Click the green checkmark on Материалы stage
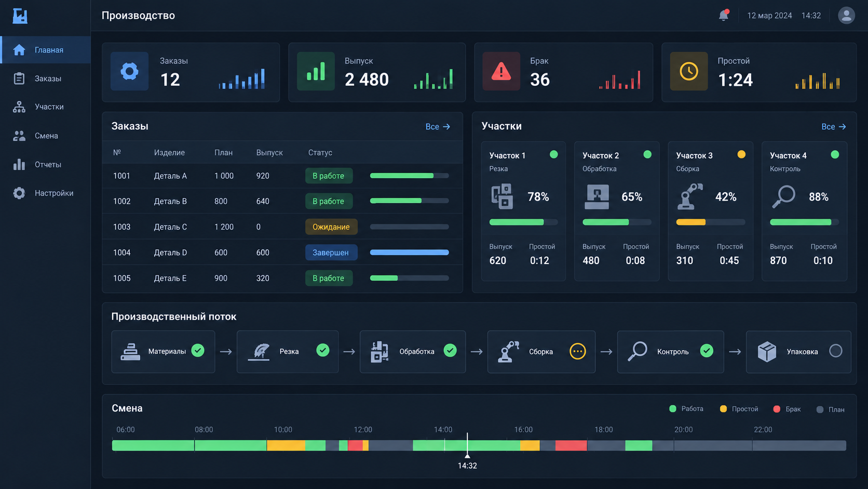The height and width of the screenshot is (489, 868). 198,351
